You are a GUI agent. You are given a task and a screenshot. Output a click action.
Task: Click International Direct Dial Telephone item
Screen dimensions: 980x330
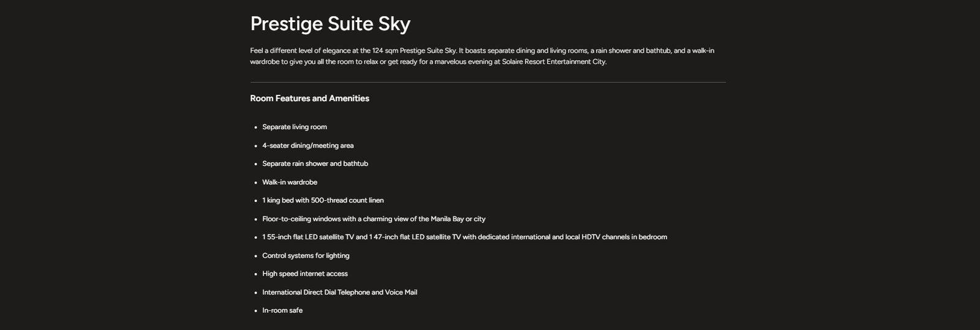pyautogui.click(x=339, y=293)
